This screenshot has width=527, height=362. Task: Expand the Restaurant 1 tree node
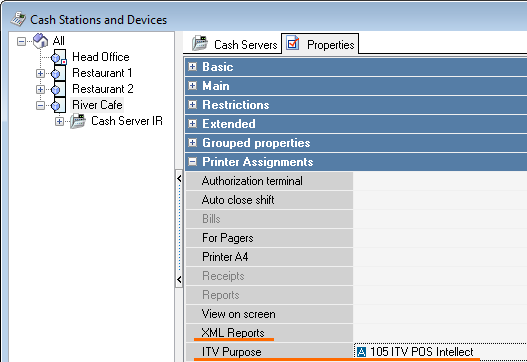[40, 73]
